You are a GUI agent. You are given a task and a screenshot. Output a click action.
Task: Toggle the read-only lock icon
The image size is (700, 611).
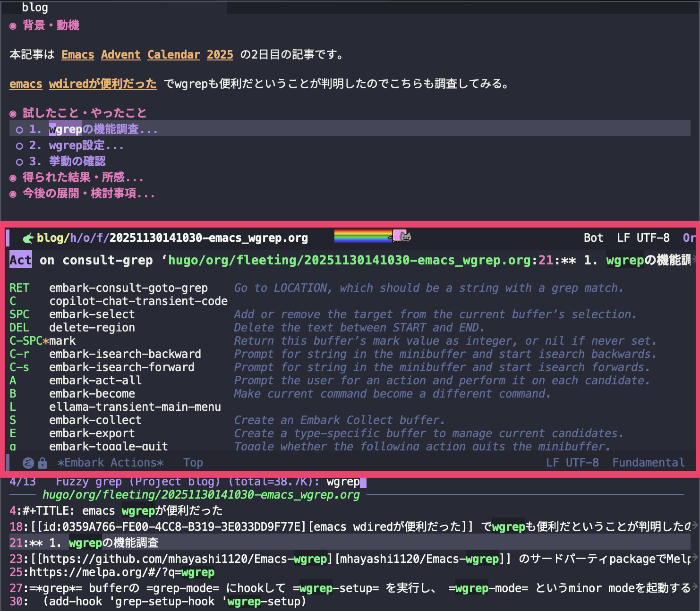click(43, 463)
